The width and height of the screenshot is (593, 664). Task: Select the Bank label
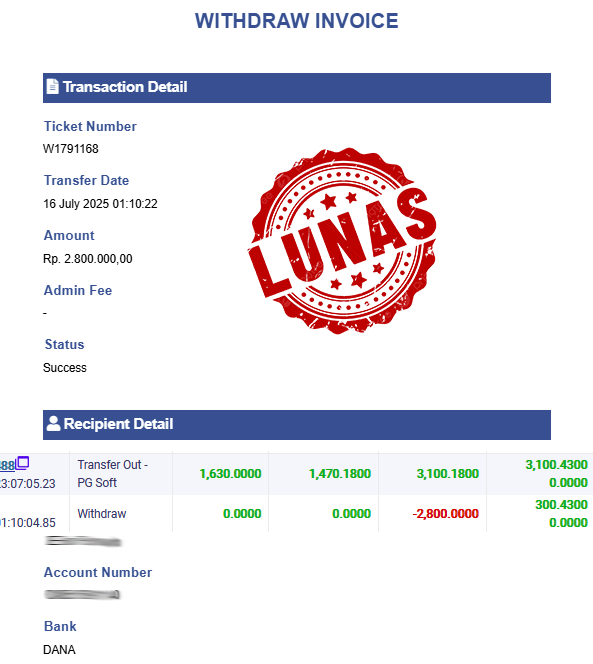point(60,626)
